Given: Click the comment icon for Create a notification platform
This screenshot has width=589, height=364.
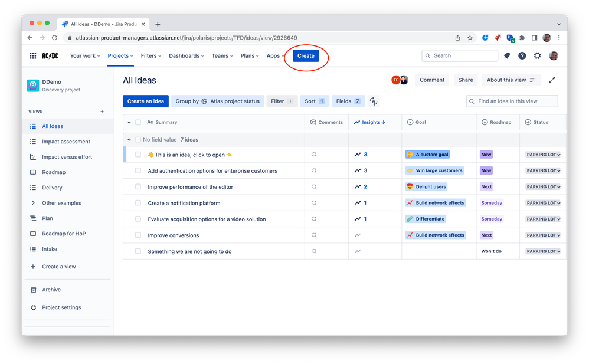Looking at the screenshot, I should [313, 203].
